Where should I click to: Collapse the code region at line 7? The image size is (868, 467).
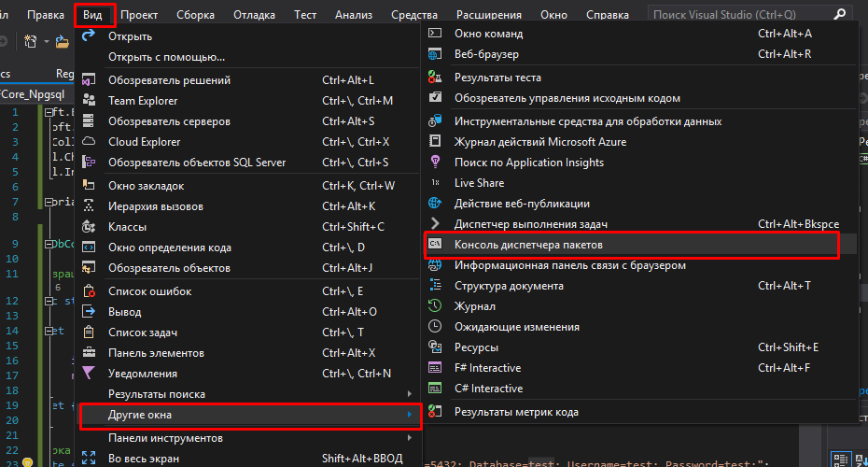pos(49,202)
